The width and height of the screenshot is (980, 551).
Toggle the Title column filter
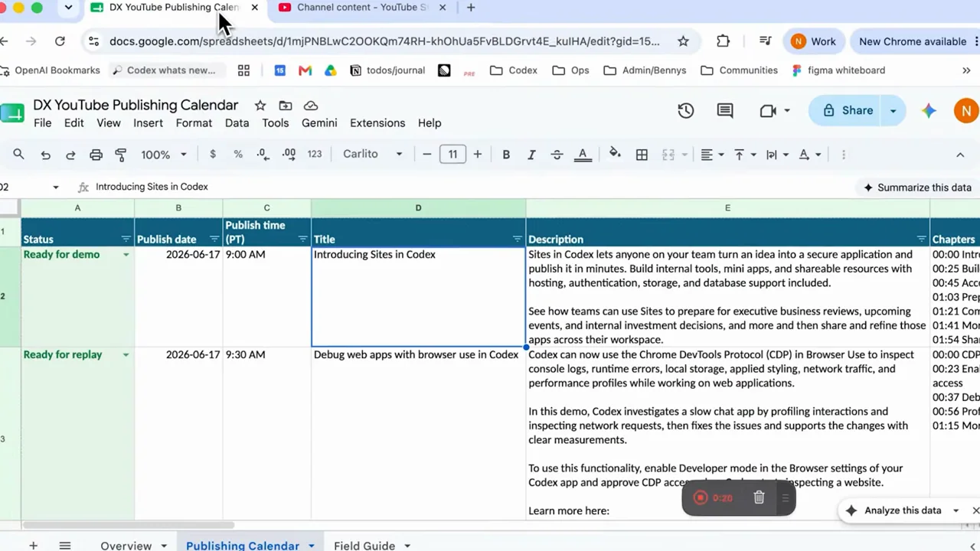click(517, 240)
